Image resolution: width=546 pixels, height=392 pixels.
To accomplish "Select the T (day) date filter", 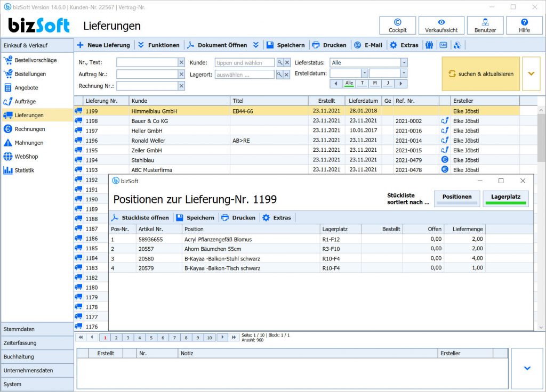I will tap(362, 84).
